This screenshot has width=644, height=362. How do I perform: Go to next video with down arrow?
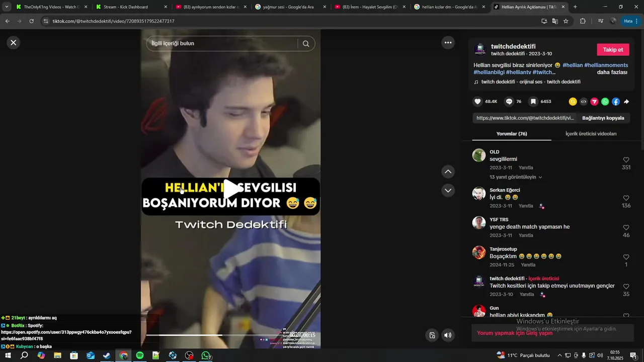(x=448, y=191)
